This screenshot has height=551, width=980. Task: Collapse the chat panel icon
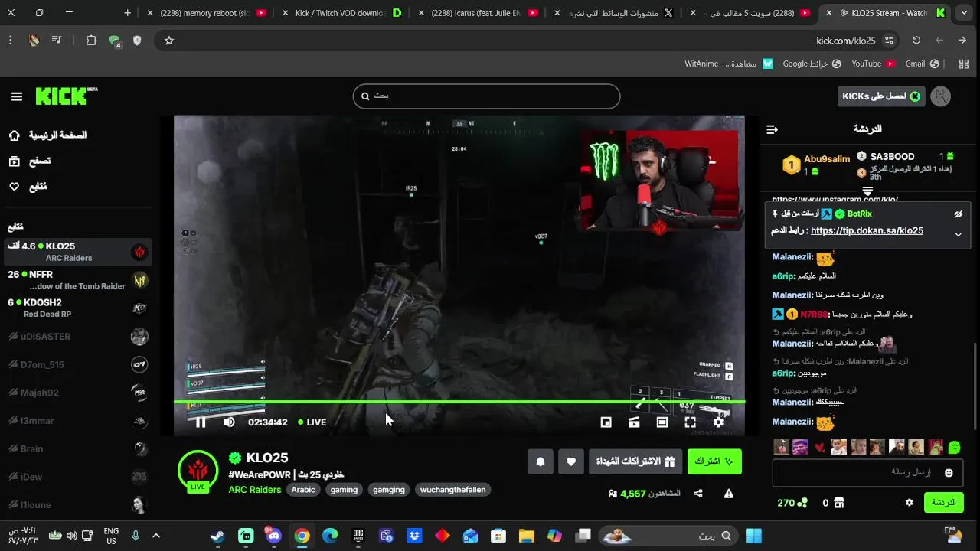[x=772, y=129]
